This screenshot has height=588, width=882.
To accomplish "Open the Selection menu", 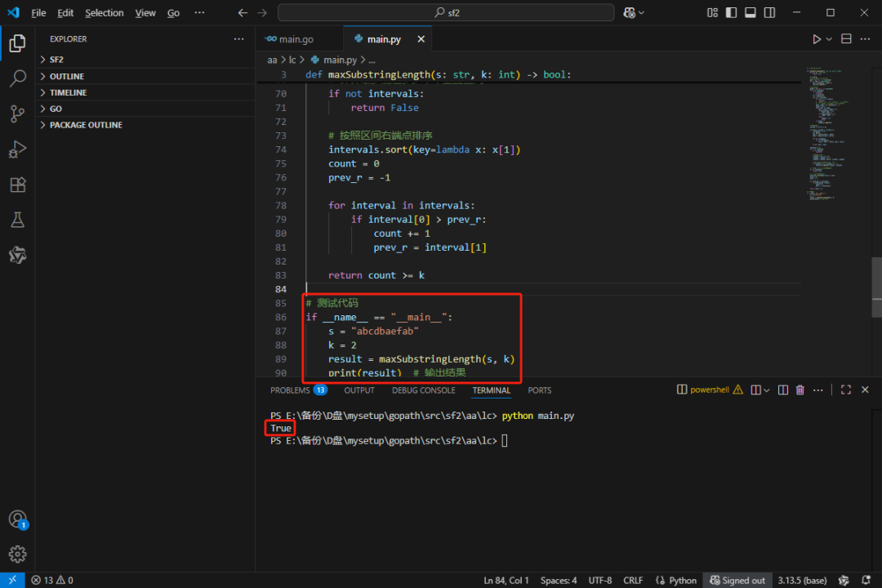I will [105, 13].
